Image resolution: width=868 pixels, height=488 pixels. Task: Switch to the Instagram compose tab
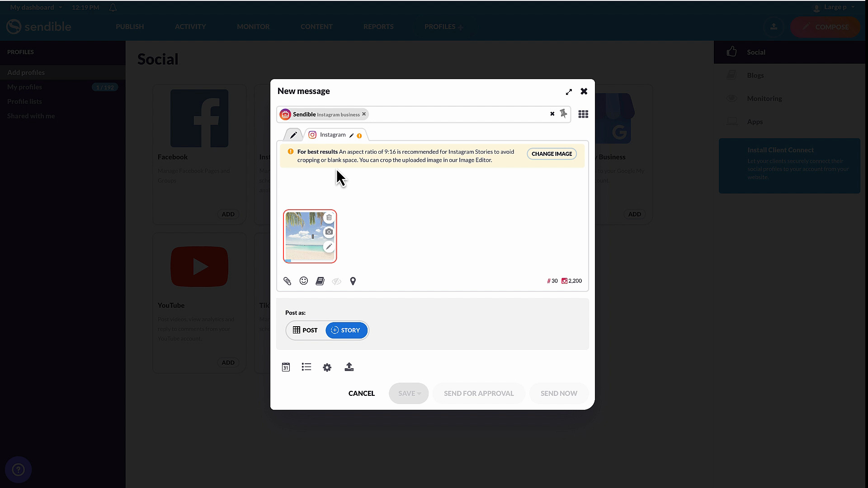(x=332, y=135)
